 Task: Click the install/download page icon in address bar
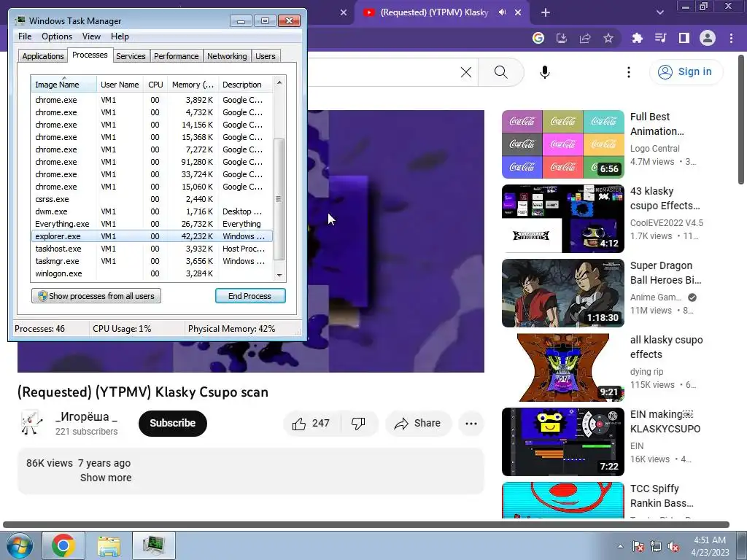[562, 38]
